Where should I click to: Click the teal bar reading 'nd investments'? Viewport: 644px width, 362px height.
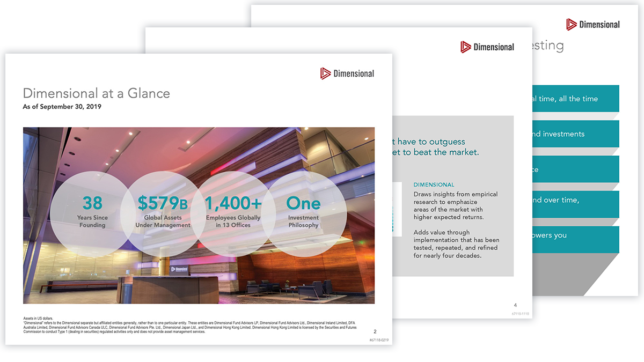[x=576, y=134]
